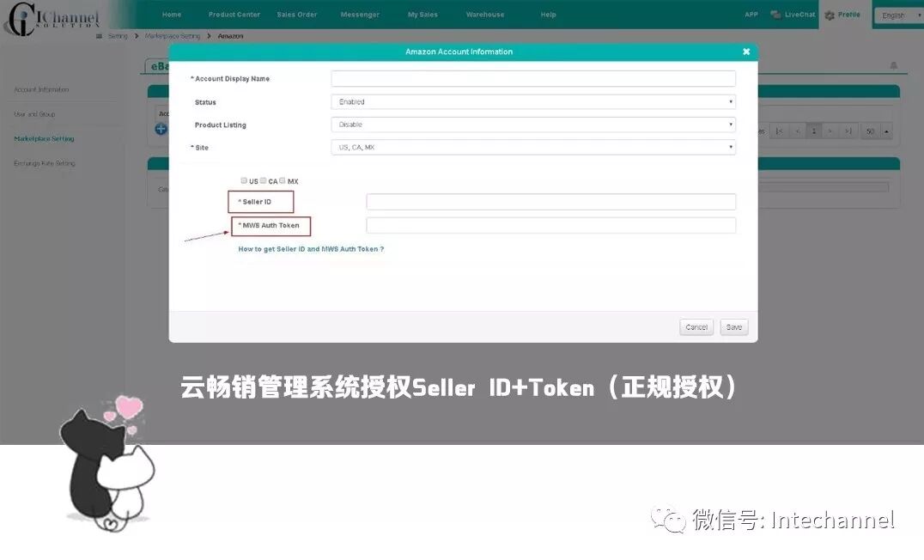Go to previous page pagination button

tap(797, 131)
